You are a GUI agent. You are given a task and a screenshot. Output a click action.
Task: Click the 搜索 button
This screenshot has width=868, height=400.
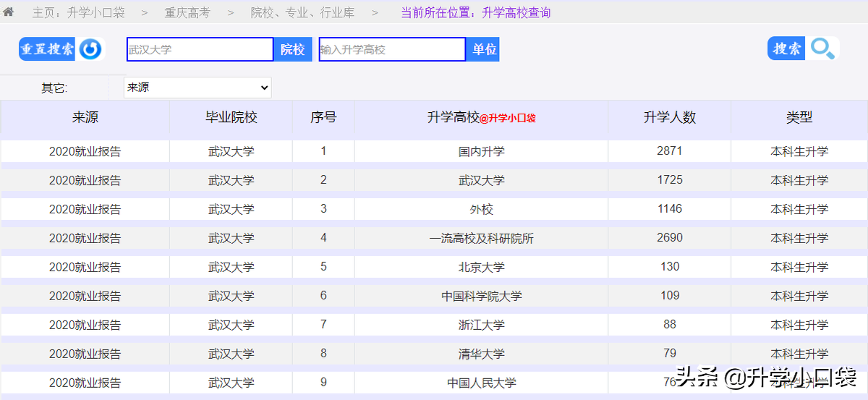[787, 48]
